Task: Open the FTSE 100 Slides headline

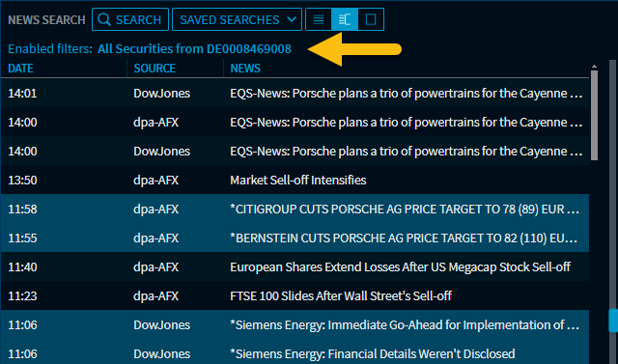Action: coord(341,295)
